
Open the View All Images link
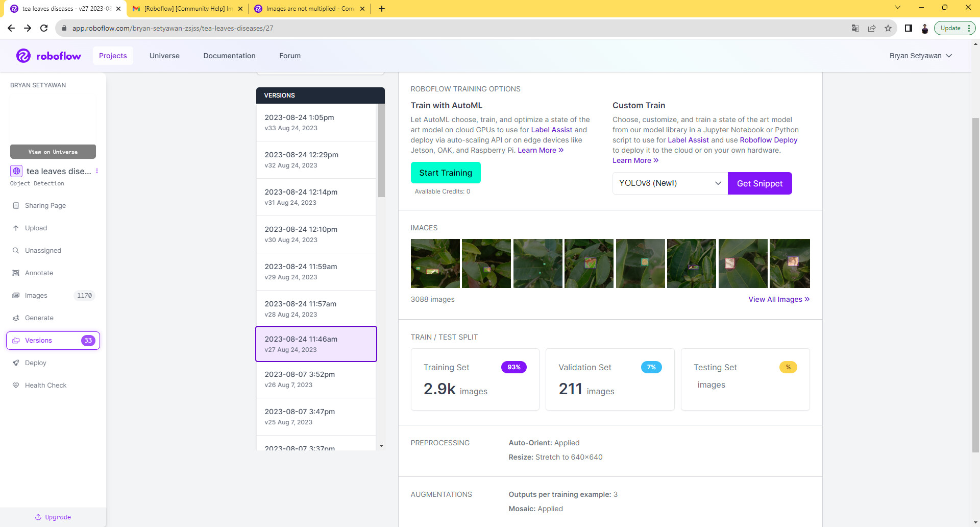click(x=779, y=299)
